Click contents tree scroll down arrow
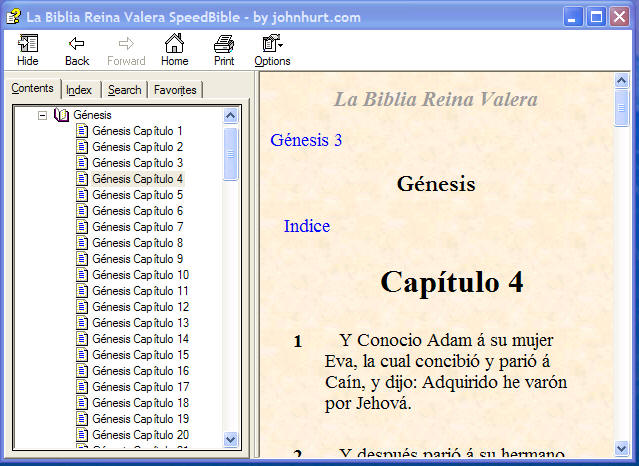 pos(230,439)
